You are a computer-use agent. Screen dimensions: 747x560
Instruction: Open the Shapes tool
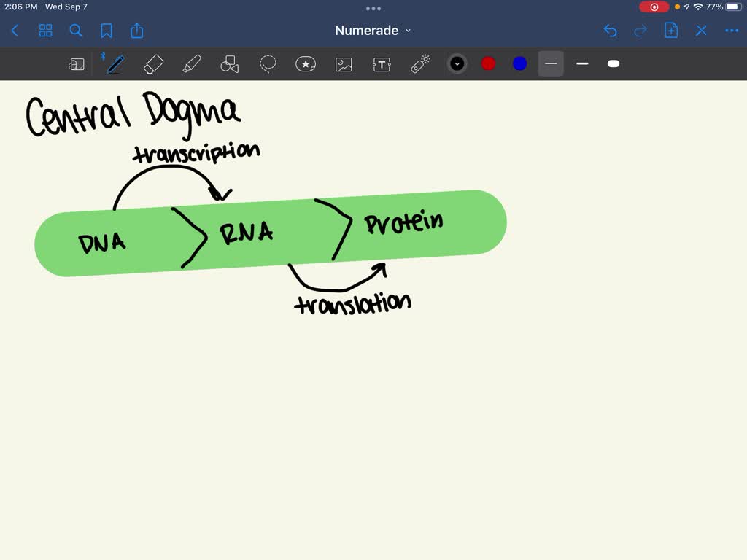pos(229,63)
